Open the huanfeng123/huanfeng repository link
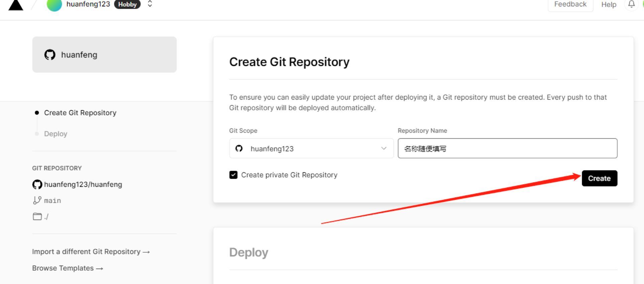644x284 pixels. [83, 184]
